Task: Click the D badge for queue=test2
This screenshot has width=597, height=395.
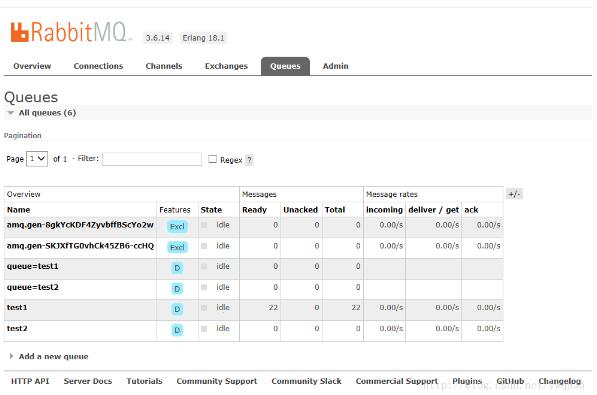Action: [x=177, y=289]
